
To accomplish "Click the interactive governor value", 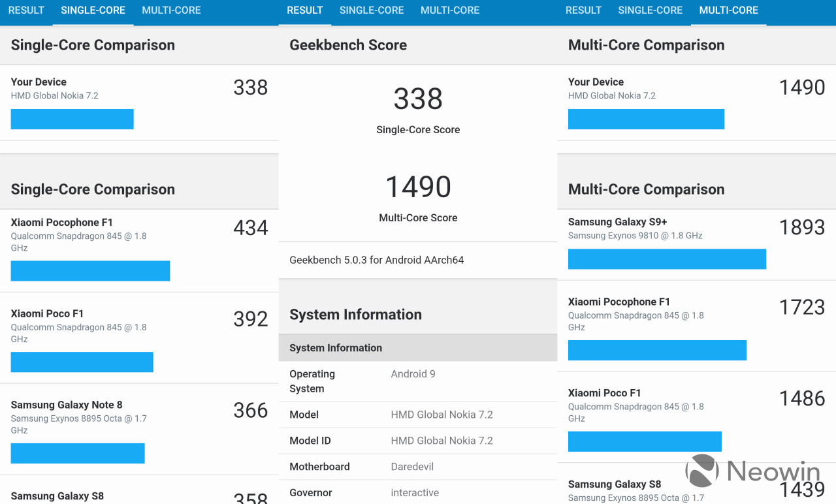I will tap(415, 493).
